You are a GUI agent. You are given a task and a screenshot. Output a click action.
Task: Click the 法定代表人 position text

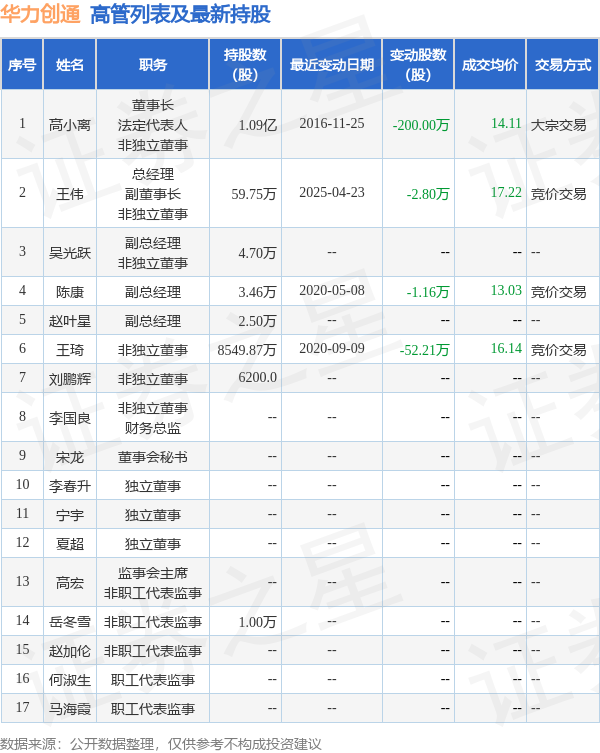153,125
